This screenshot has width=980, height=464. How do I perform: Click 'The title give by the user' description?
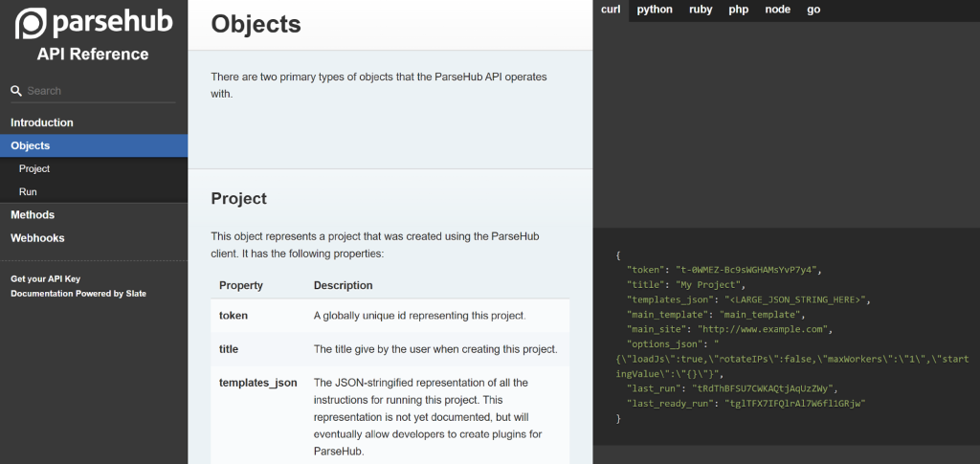click(x=435, y=349)
